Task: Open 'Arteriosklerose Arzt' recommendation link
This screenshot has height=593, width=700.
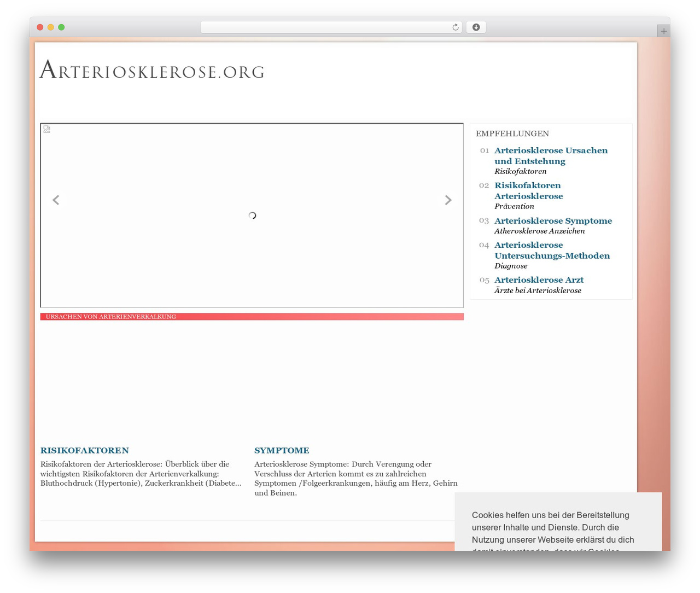Action: (x=539, y=280)
